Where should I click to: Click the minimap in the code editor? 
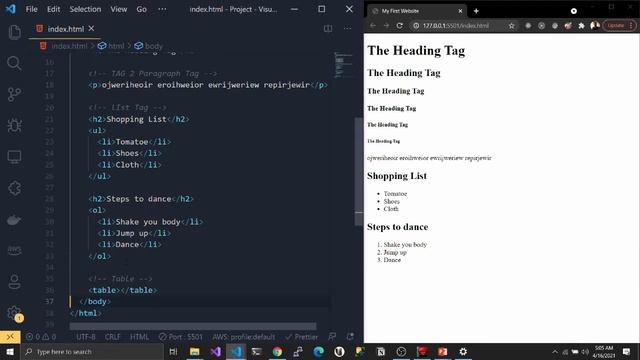(x=343, y=64)
